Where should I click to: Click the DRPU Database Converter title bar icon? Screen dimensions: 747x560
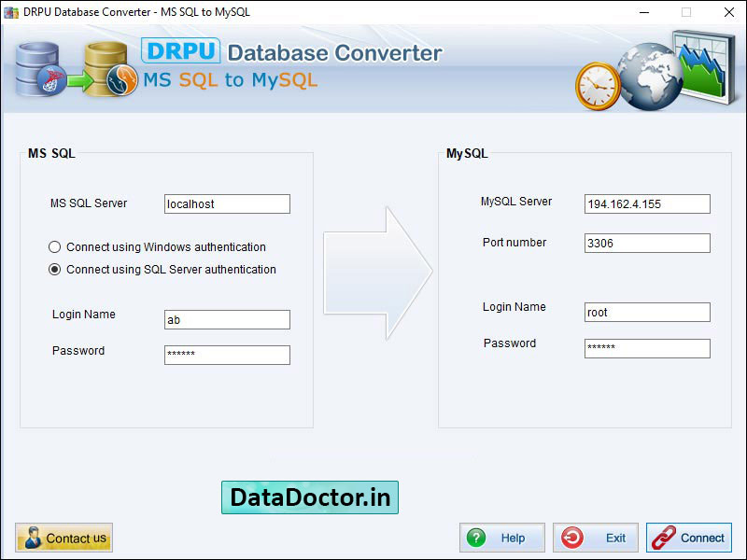coord(11,12)
